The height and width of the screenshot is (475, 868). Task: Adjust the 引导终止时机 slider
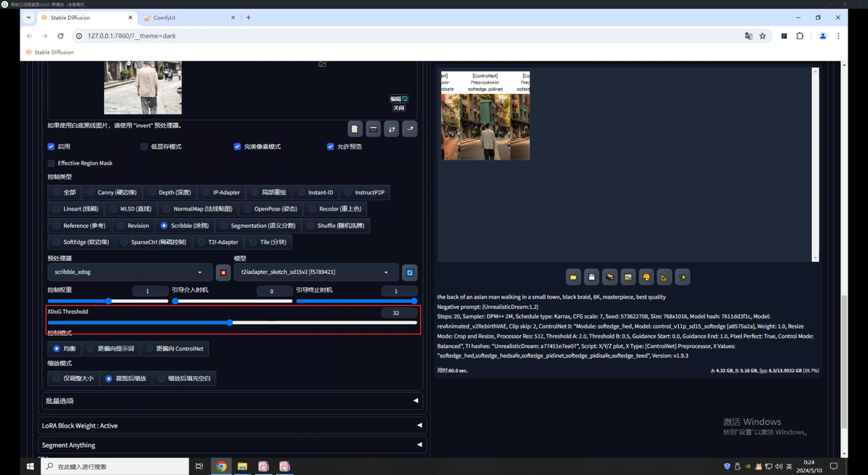[x=357, y=301]
